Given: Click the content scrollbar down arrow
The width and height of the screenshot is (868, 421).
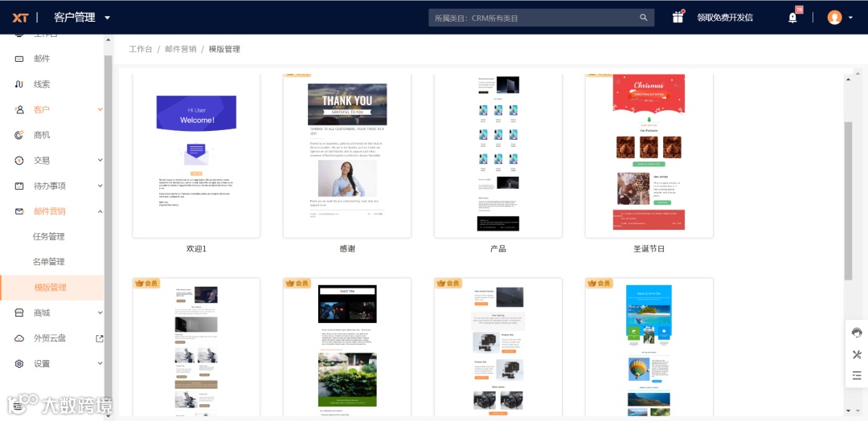Looking at the screenshot, I should [x=849, y=411].
